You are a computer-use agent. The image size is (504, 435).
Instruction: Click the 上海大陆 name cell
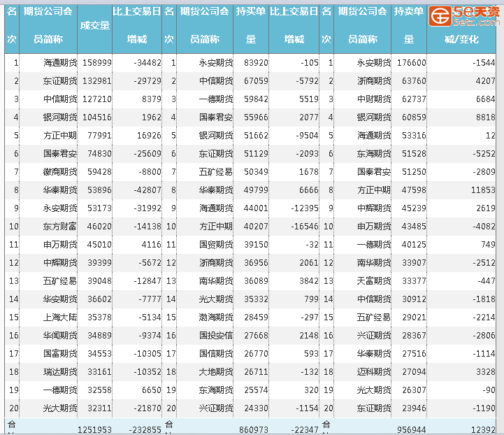coord(60,318)
